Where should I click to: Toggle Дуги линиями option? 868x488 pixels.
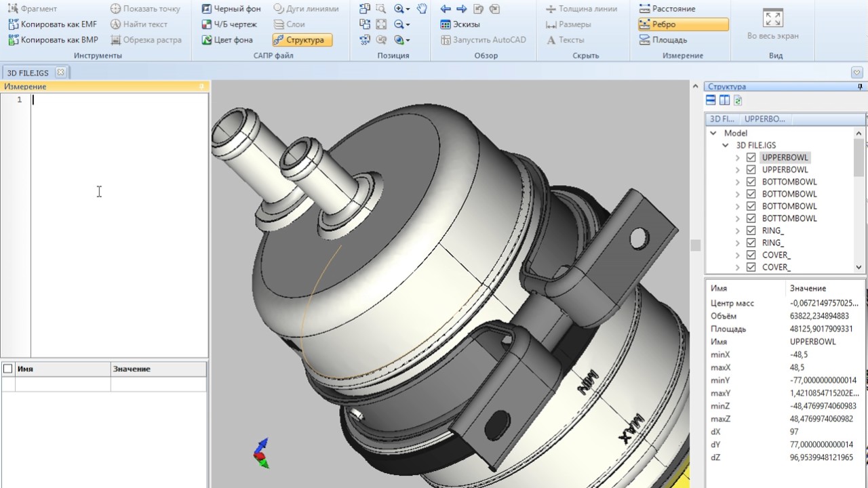pyautogui.click(x=306, y=9)
